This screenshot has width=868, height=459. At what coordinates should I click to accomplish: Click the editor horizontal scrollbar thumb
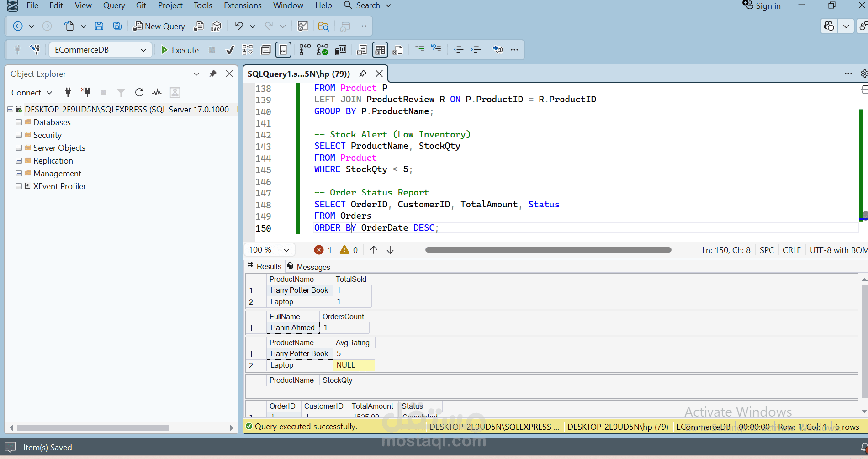(548, 250)
